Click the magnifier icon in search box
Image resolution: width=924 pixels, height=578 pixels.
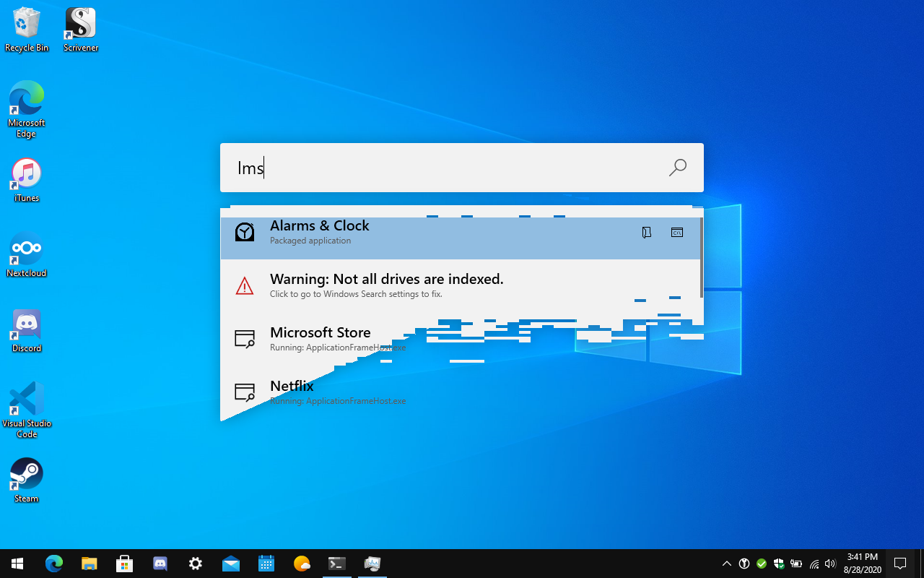point(677,168)
